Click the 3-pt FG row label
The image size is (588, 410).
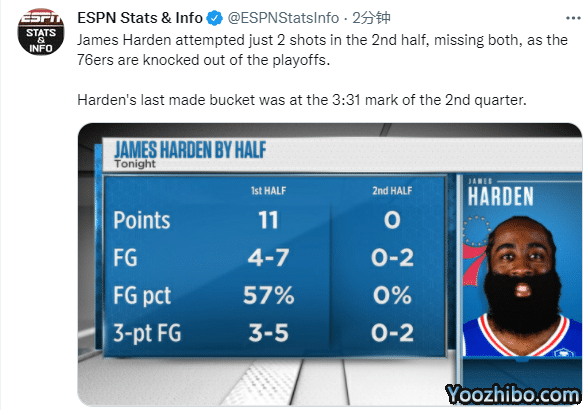(x=147, y=333)
